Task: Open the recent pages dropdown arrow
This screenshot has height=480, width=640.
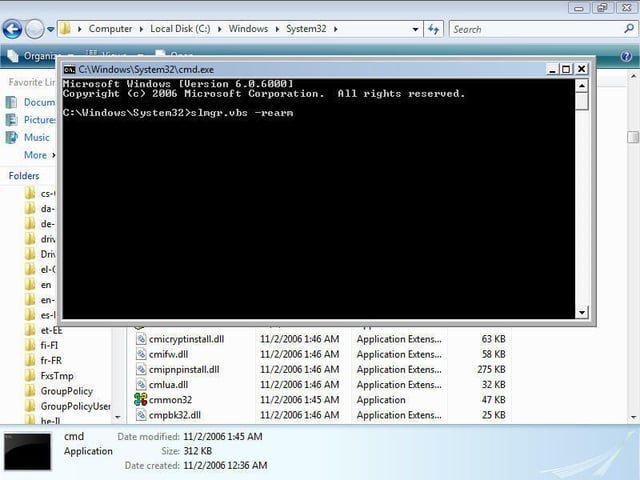Action: (x=51, y=29)
